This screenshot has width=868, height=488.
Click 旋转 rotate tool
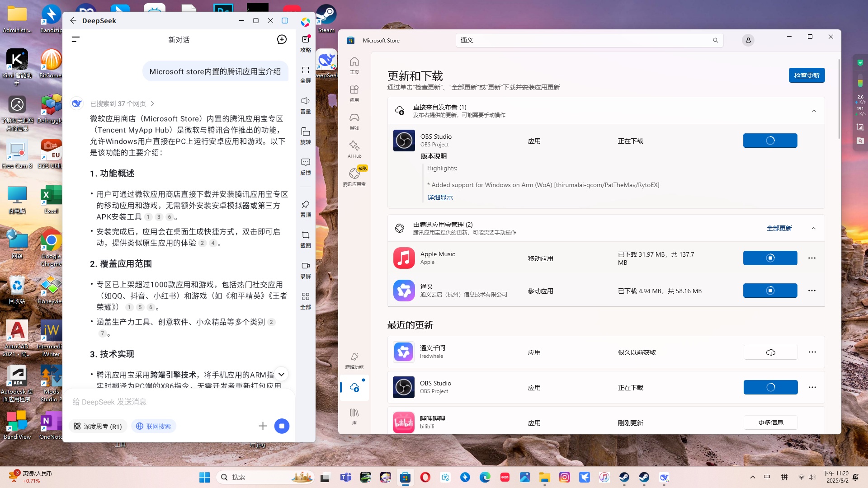[x=306, y=136]
